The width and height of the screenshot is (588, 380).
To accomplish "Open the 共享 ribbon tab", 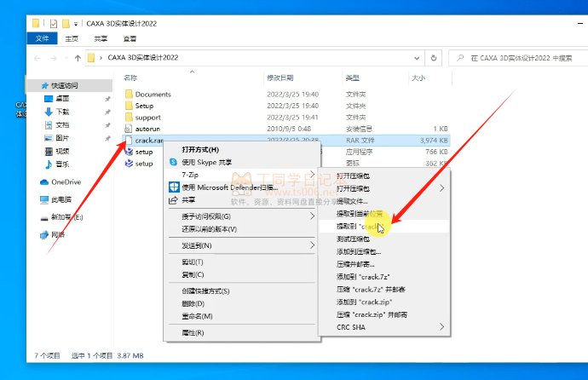I will [101, 38].
